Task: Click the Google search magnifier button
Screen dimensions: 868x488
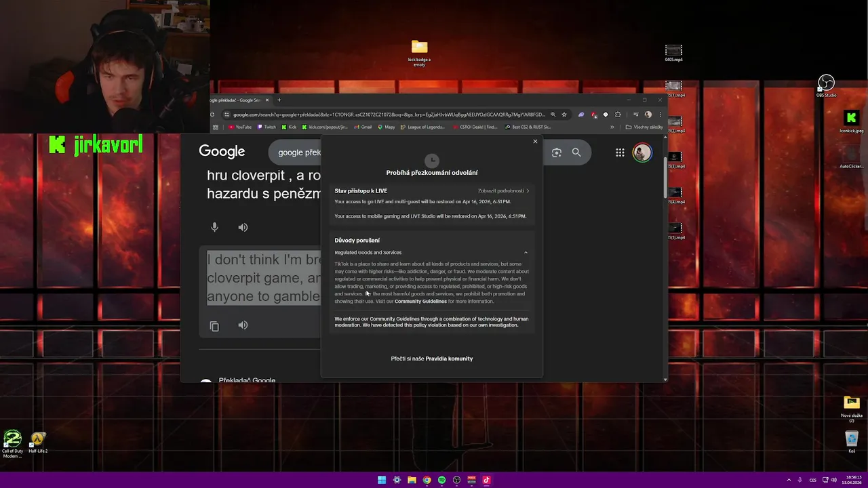Action: tap(576, 152)
